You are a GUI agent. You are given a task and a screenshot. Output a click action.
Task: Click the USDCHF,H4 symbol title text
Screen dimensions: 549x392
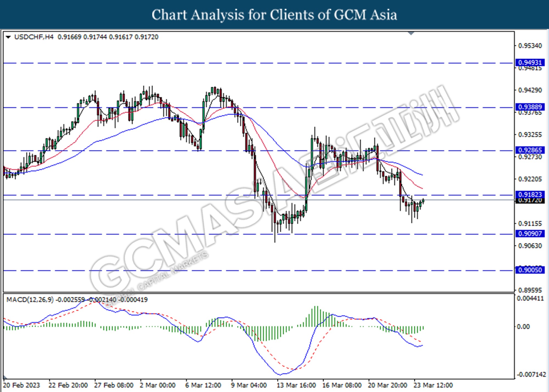pyautogui.click(x=34, y=37)
